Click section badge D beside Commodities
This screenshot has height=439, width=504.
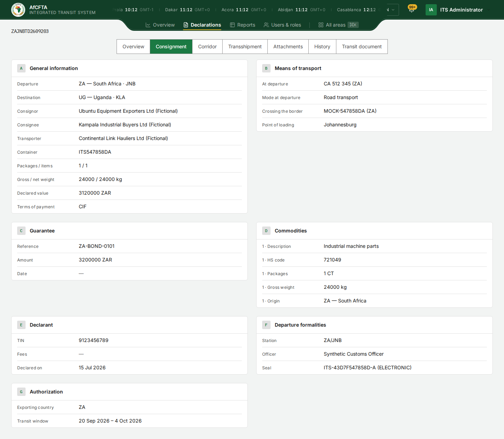[x=266, y=231]
